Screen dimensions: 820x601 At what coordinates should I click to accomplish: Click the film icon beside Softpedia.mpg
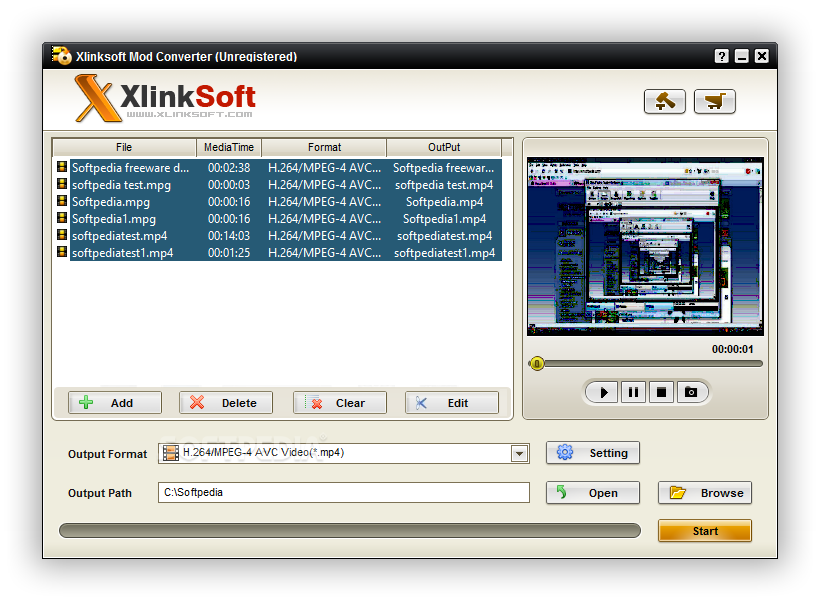click(62, 201)
